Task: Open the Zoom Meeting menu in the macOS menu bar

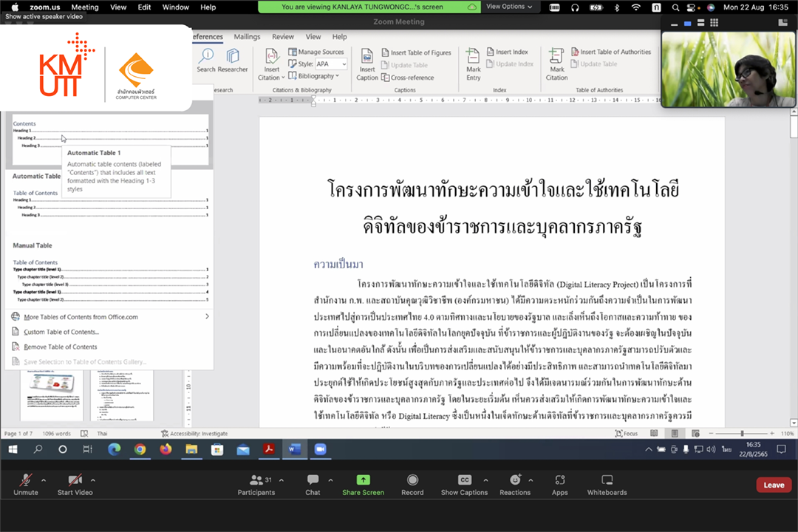Action: (84, 7)
